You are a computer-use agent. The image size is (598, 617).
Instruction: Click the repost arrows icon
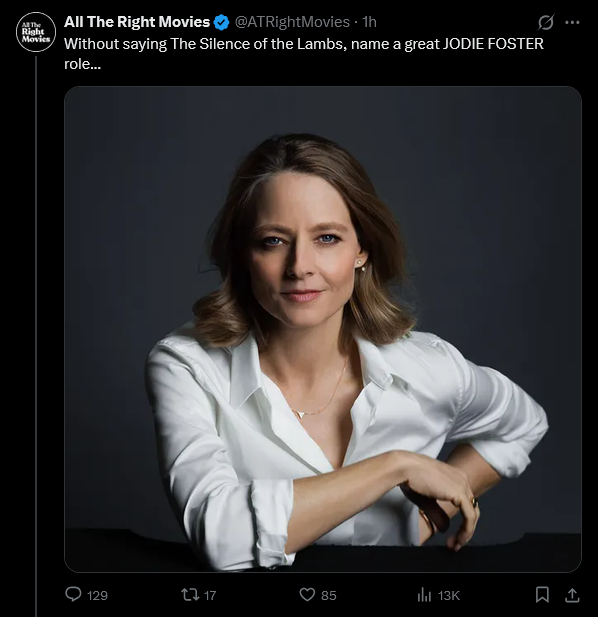point(190,595)
